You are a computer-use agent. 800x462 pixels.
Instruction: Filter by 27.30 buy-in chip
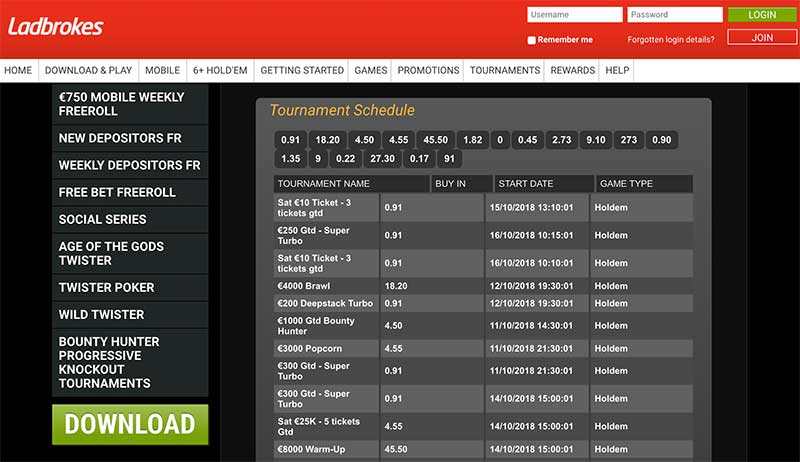(x=383, y=159)
